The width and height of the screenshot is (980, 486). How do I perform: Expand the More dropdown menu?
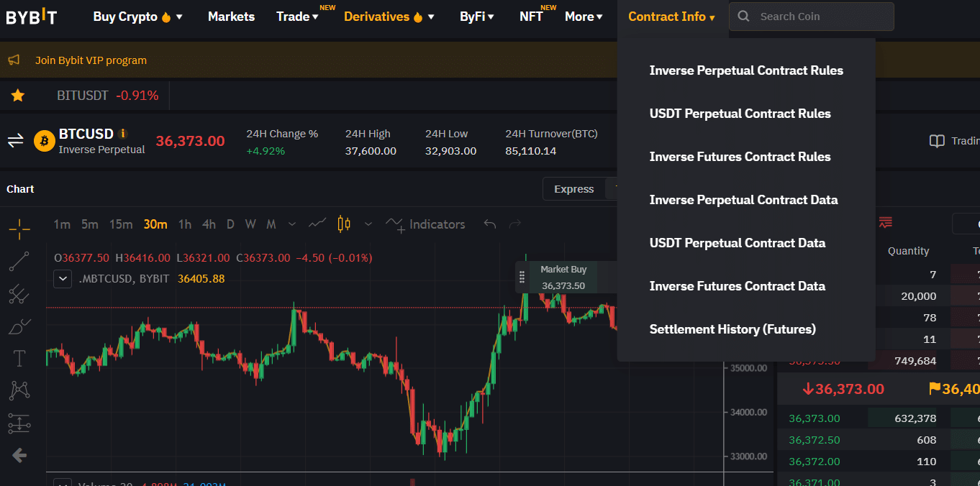pyautogui.click(x=599, y=17)
